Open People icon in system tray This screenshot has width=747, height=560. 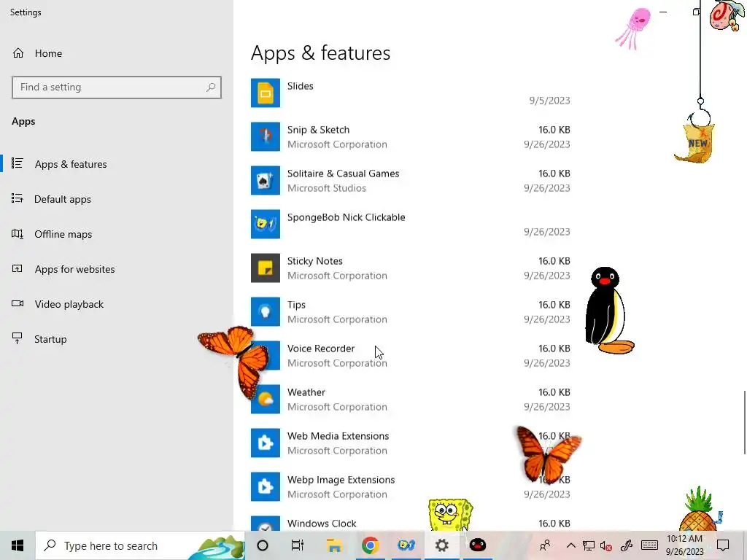tap(545, 545)
